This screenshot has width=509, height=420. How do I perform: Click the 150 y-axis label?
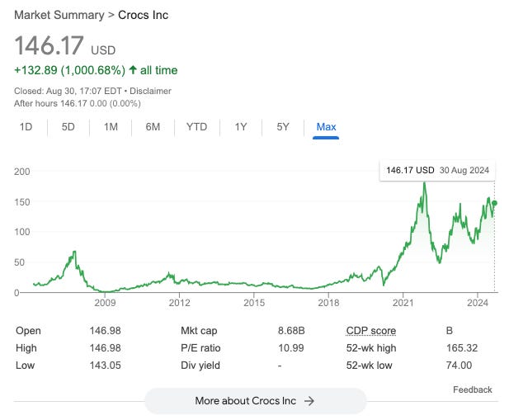(21, 202)
